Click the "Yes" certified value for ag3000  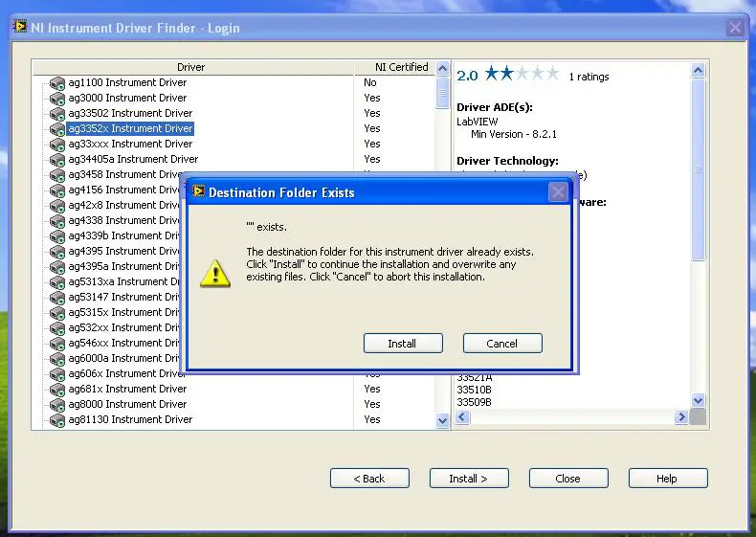pyautogui.click(x=372, y=98)
